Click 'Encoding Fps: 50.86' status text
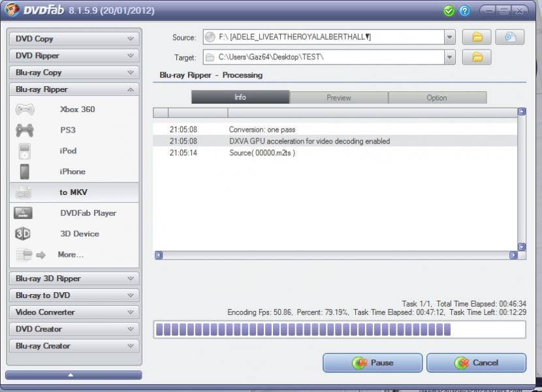This screenshot has height=392, width=542. 260,312
